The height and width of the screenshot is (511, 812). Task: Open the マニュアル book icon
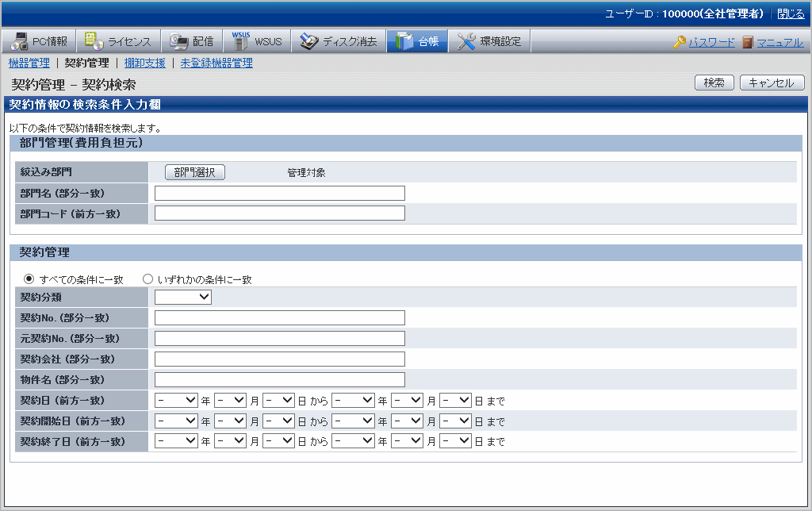click(x=748, y=42)
